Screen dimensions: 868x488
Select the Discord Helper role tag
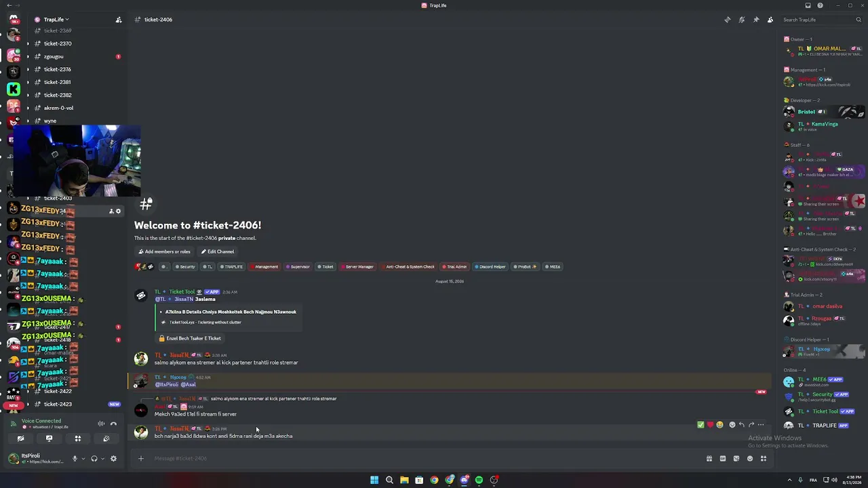coord(490,266)
